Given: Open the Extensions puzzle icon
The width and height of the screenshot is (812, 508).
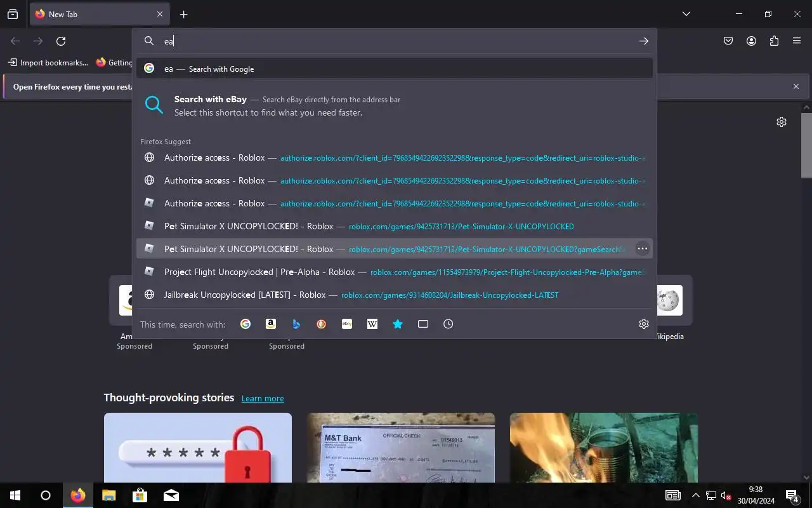Looking at the screenshot, I should tap(774, 41).
